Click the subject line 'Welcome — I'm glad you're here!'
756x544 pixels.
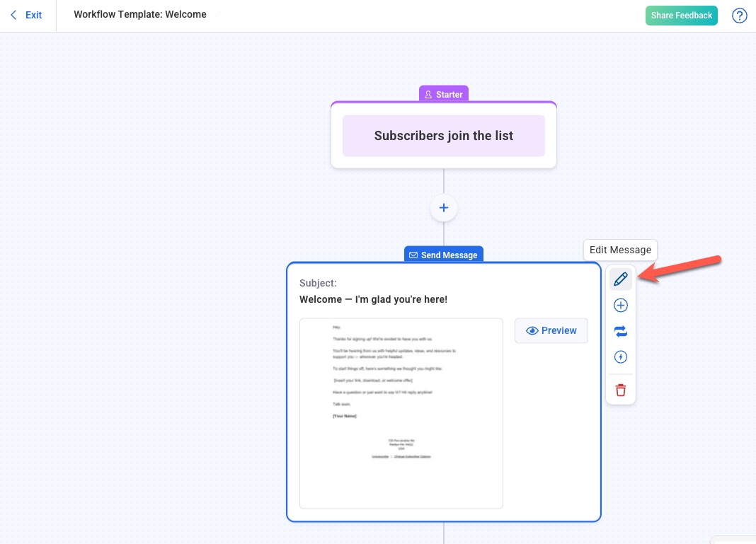point(373,299)
